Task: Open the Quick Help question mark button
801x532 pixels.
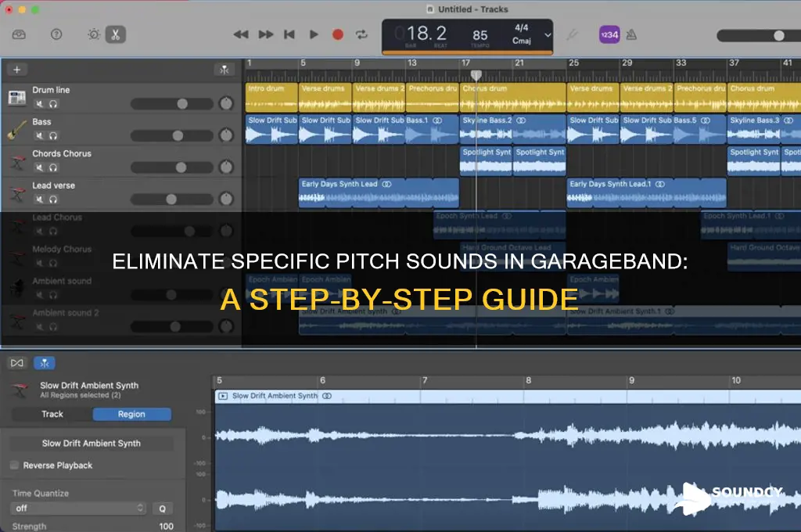Action: (x=56, y=34)
